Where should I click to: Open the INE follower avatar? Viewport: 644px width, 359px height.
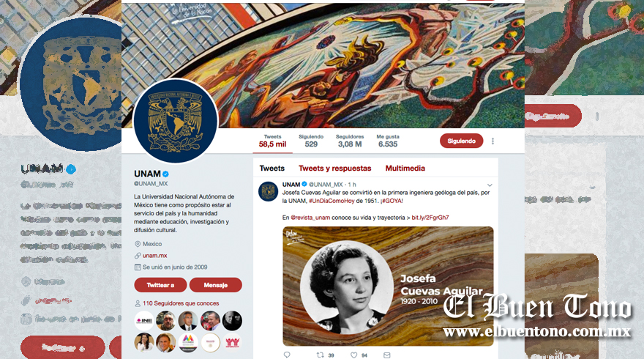coord(144,321)
